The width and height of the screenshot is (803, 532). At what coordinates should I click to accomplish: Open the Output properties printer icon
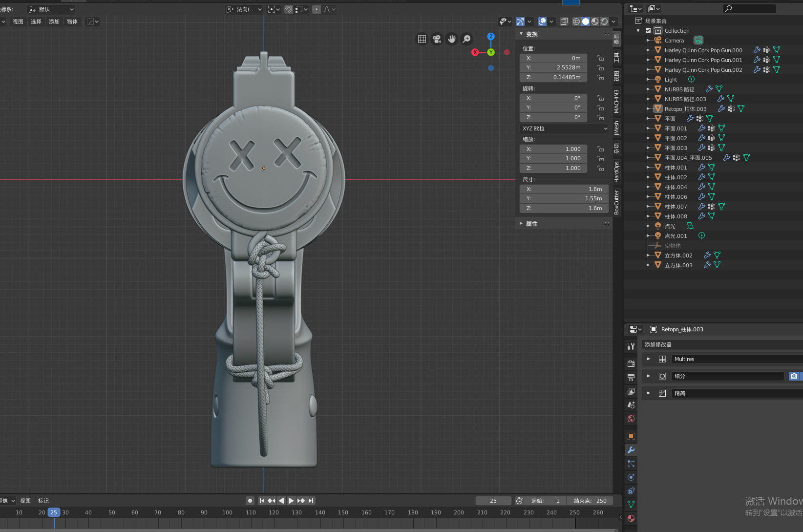[631, 378]
